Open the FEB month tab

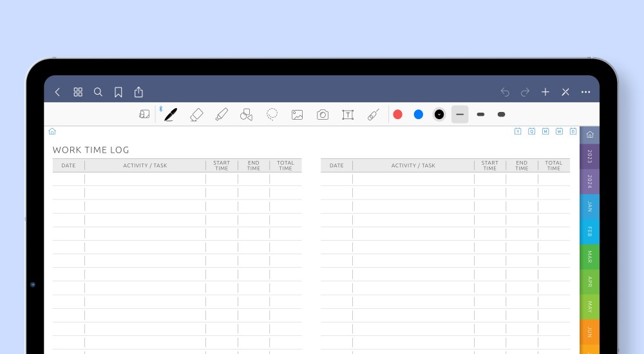[590, 232]
